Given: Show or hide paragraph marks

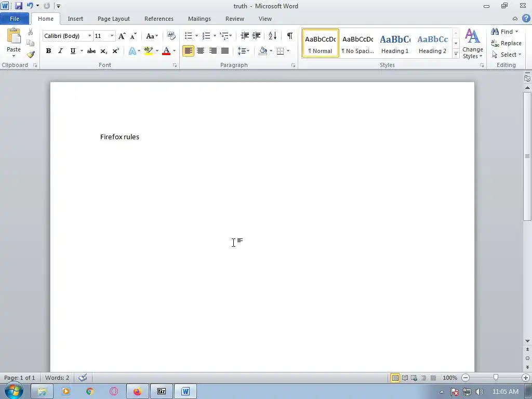Looking at the screenshot, I should (289, 36).
